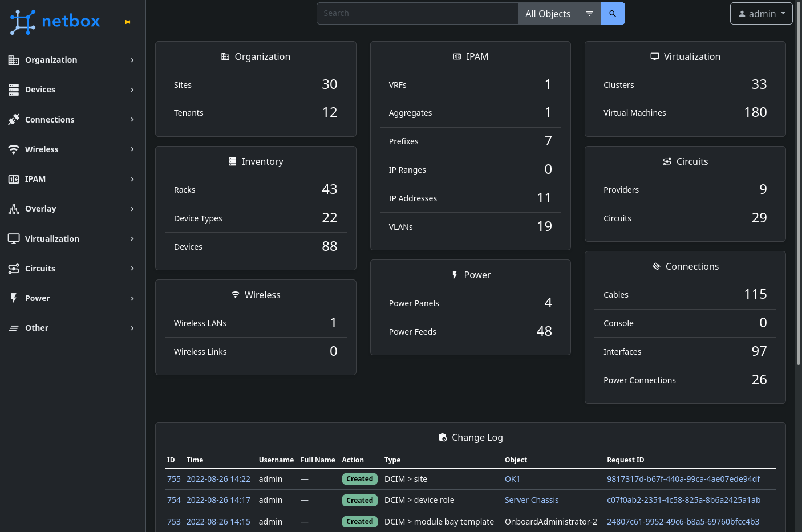802x532 pixels.
Task: Click the filter icon beside the search bar
Action: click(x=589, y=13)
